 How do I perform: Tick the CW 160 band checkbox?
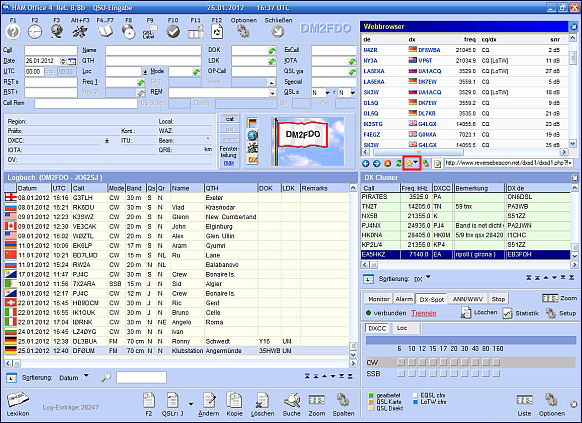click(497, 362)
